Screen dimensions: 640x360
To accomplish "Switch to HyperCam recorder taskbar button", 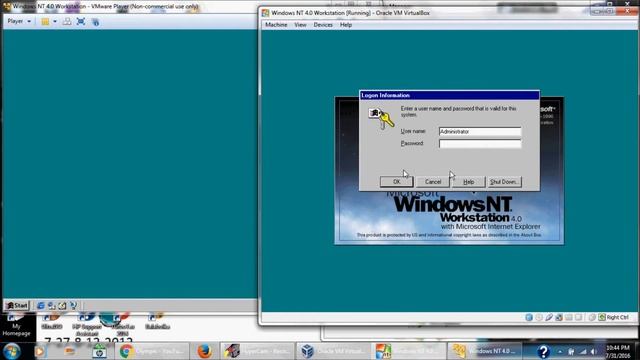I will 257,351.
